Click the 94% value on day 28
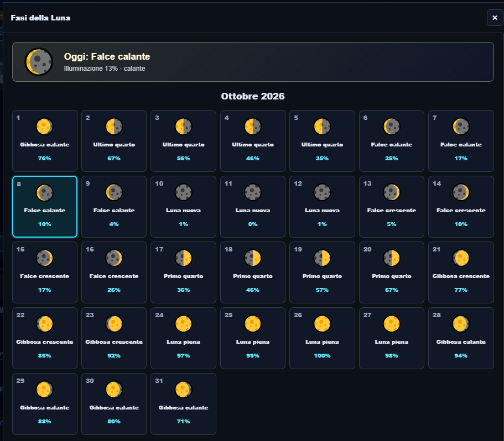 pyautogui.click(x=461, y=356)
